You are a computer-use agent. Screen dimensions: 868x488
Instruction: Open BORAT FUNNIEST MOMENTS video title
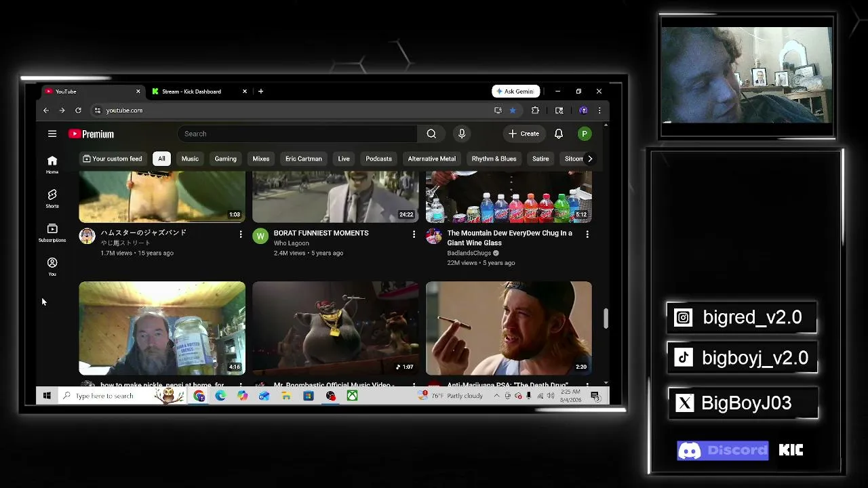point(321,233)
